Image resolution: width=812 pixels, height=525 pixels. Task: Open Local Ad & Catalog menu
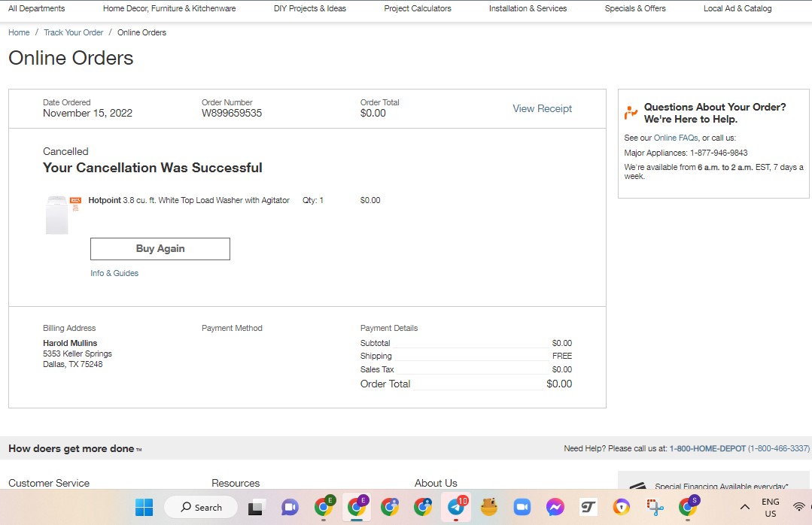pos(737,8)
